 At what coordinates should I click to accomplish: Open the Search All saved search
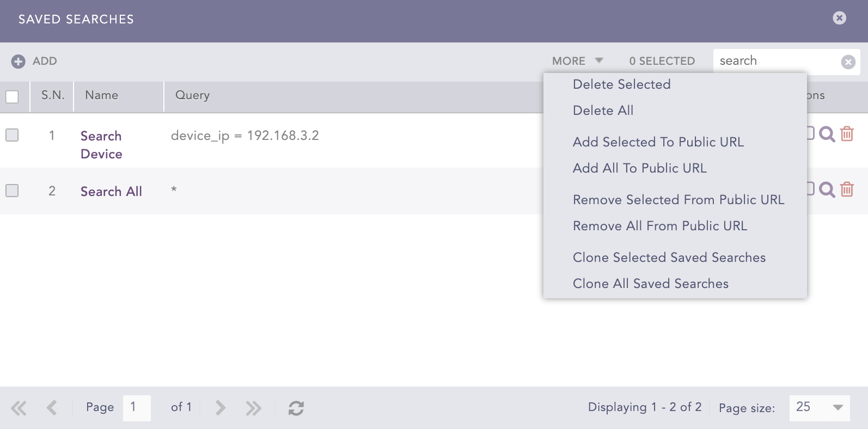[111, 192]
